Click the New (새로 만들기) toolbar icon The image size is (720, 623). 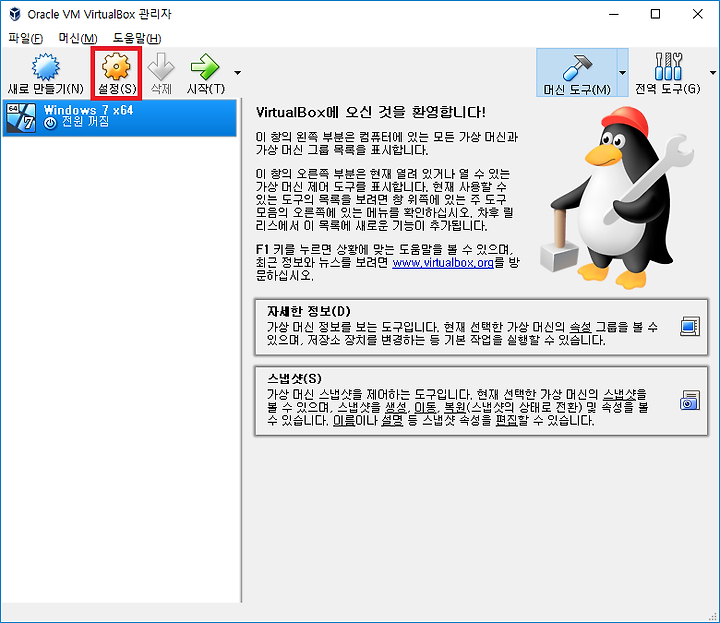(x=45, y=67)
